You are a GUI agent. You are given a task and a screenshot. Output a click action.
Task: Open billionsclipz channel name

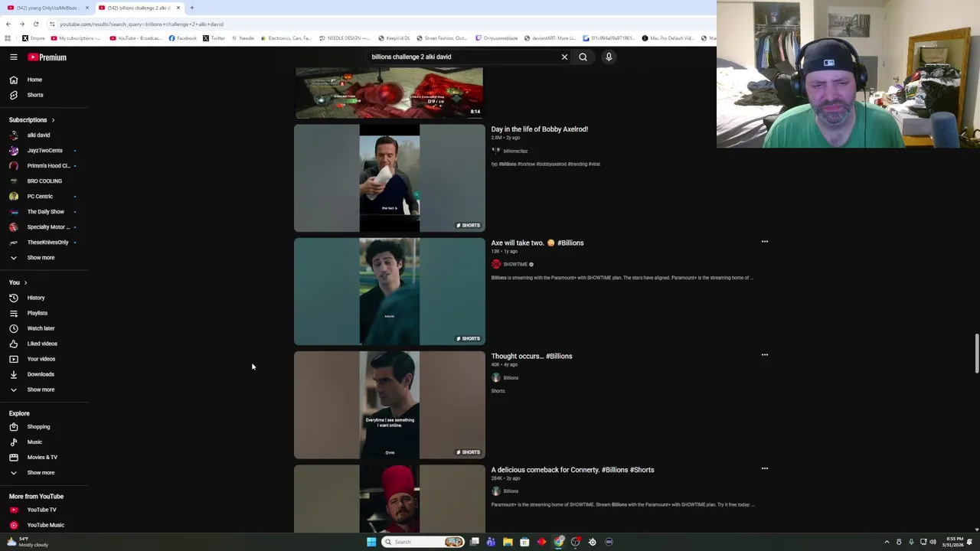[515, 151]
